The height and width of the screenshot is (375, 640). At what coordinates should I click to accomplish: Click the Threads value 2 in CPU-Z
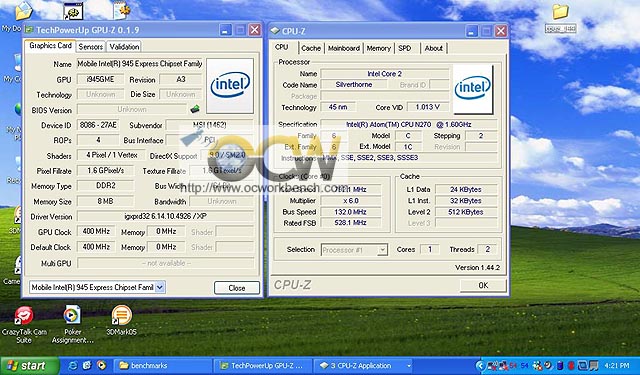click(x=487, y=249)
